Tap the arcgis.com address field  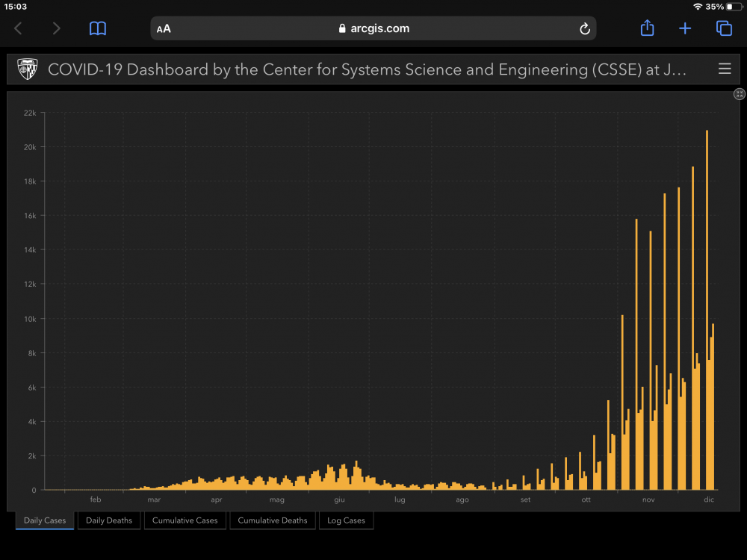[373, 28]
